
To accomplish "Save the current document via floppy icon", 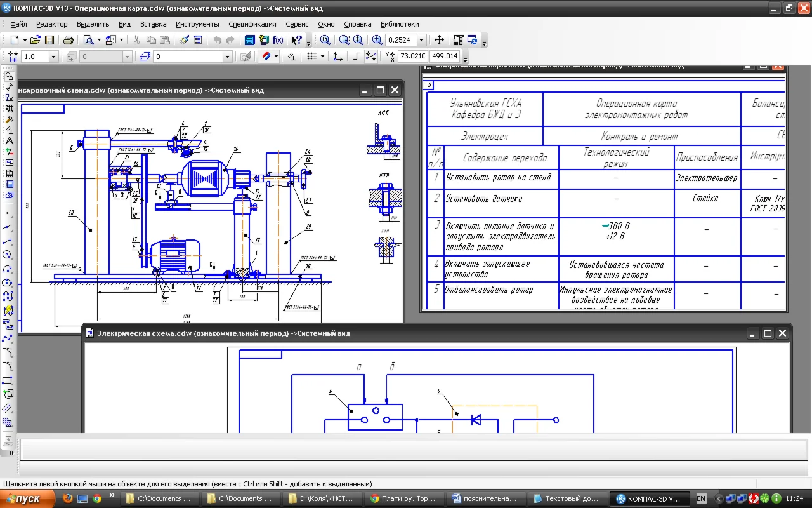I will coord(49,40).
